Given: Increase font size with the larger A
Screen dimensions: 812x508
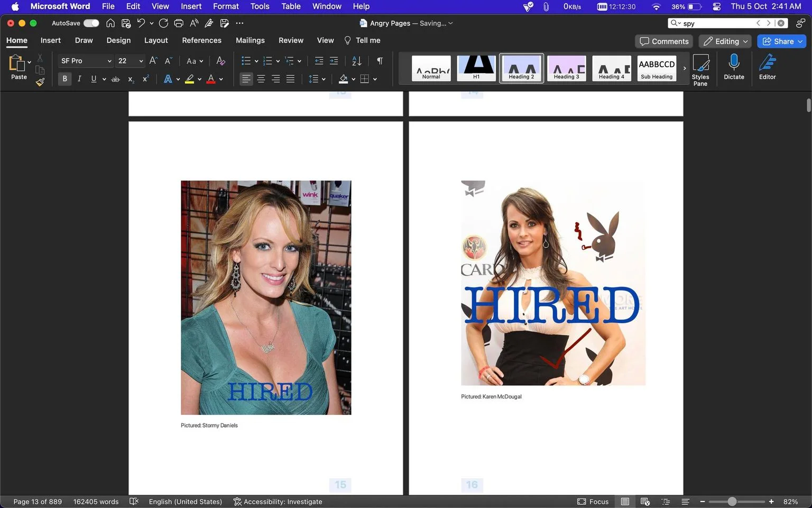Looking at the screenshot, I should pyautogui.click(x=153, y=61).
